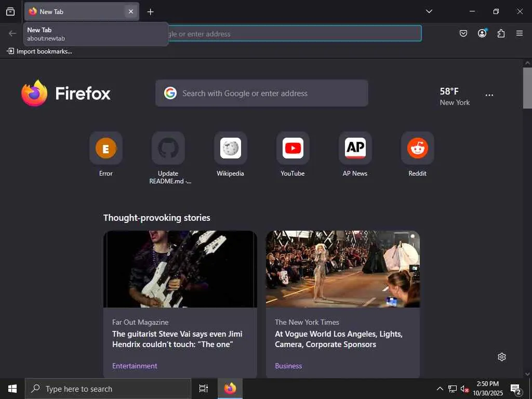Open the Firefox account icon
Viewport: 532px width, 399px height.
coord(482,33)
